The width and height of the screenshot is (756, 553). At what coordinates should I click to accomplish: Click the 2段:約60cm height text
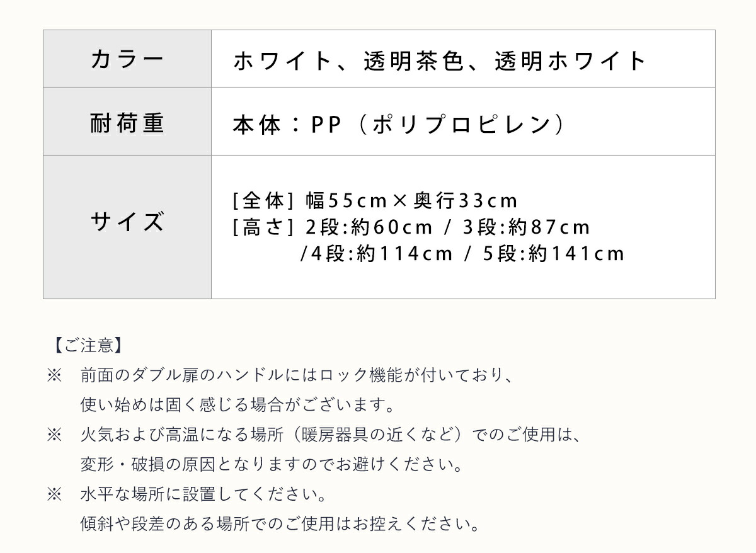click(369, 227)
